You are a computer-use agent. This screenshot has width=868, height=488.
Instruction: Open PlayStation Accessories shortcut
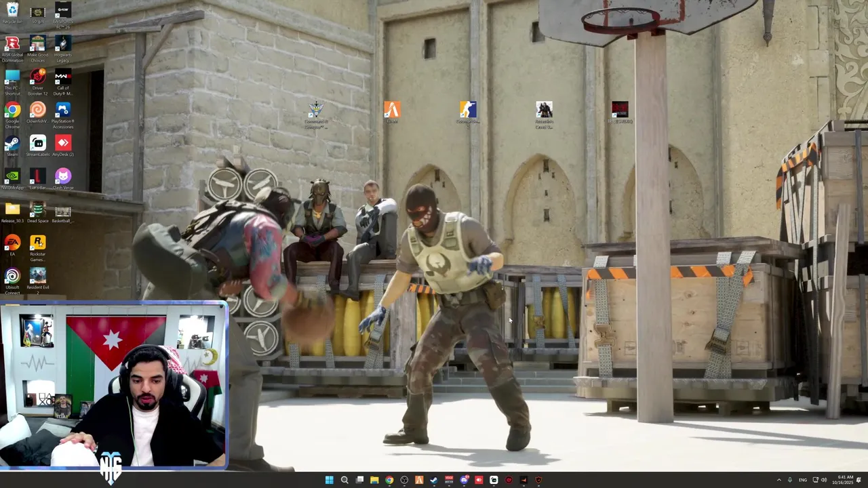point(62,115)
